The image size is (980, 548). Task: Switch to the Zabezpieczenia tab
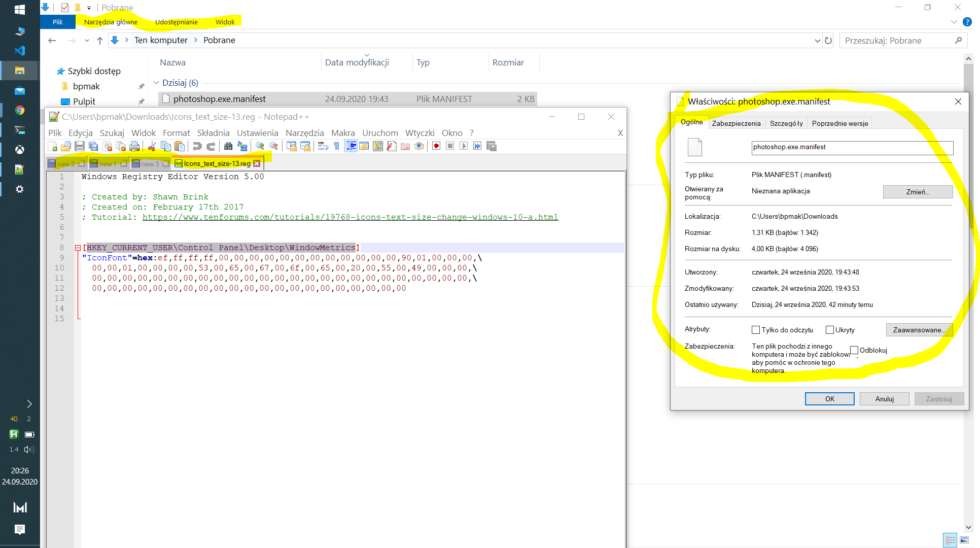[x=736, y=123]
